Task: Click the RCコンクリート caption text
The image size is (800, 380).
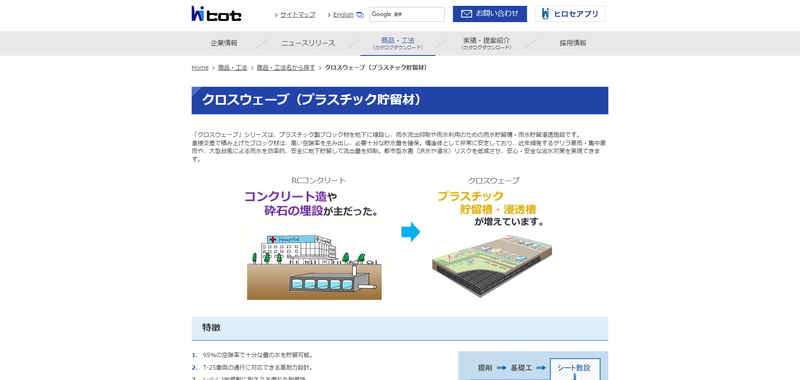Action: 318,180
